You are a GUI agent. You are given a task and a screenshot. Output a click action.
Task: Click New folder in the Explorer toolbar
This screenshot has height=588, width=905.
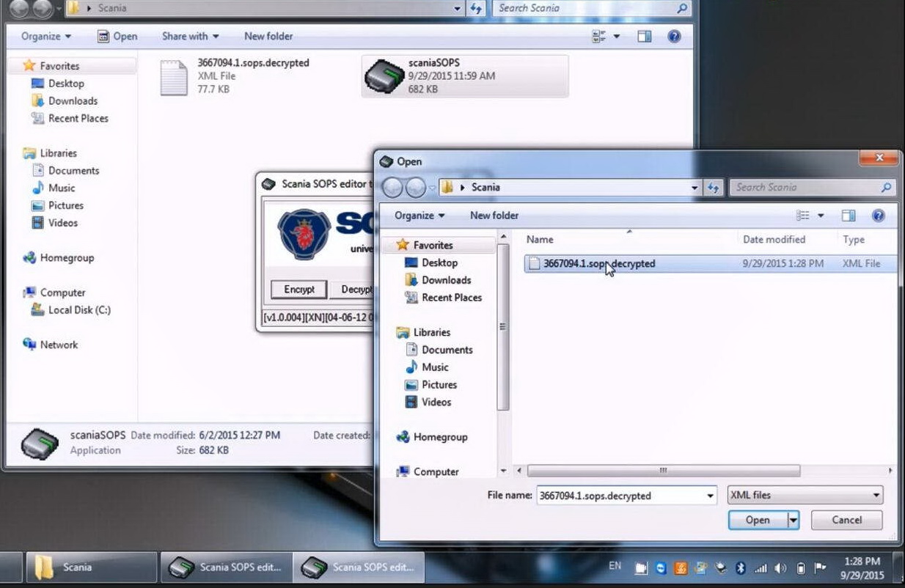click(268, 36)
